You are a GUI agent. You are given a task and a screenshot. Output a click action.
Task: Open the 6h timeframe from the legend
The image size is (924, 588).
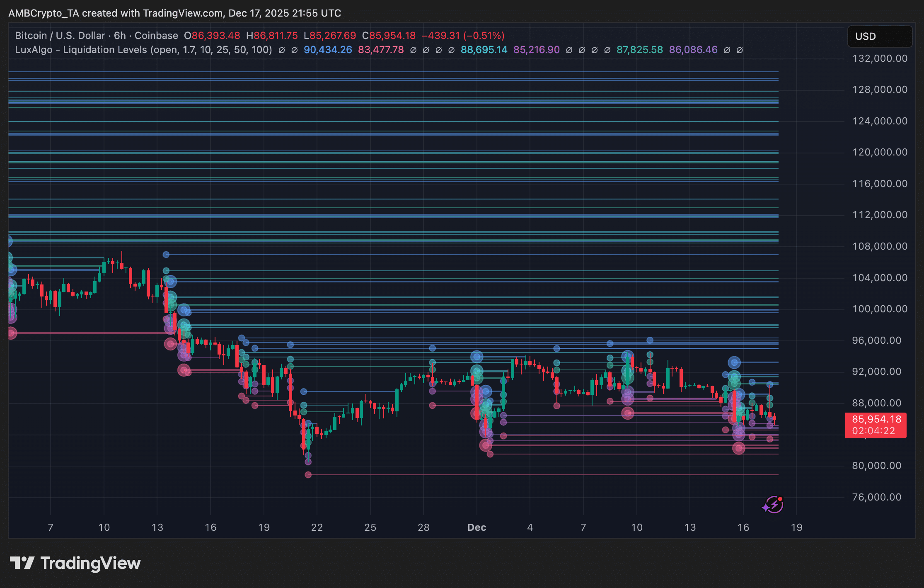[120, 36]
